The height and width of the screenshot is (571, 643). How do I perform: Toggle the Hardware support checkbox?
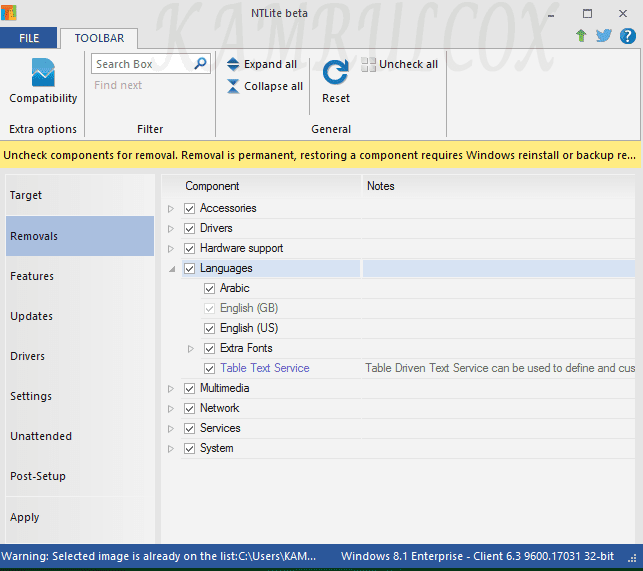coord(189,249)
